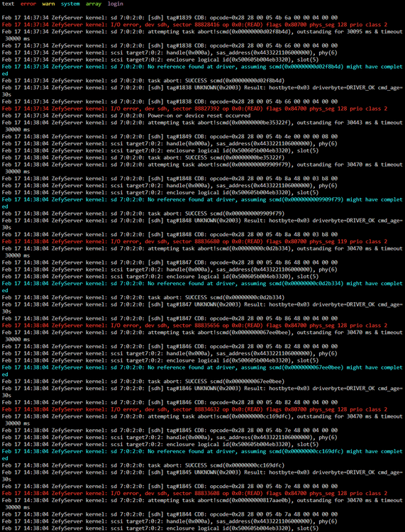This screenshot has width=405, height=532.
Task: Click the log line with tag#1839 CDB
Action: 170,18
